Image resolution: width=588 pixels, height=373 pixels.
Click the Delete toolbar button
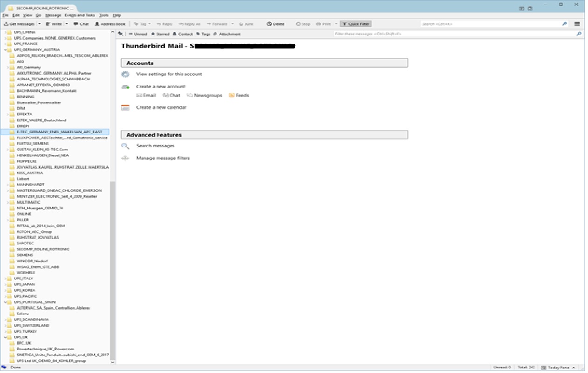point(276,24)
